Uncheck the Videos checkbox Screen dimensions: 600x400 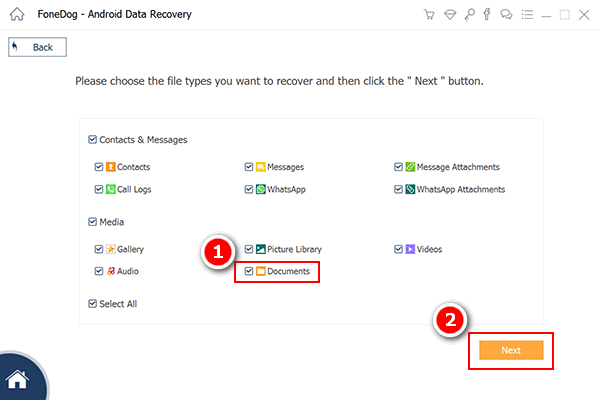coord(398,249)
